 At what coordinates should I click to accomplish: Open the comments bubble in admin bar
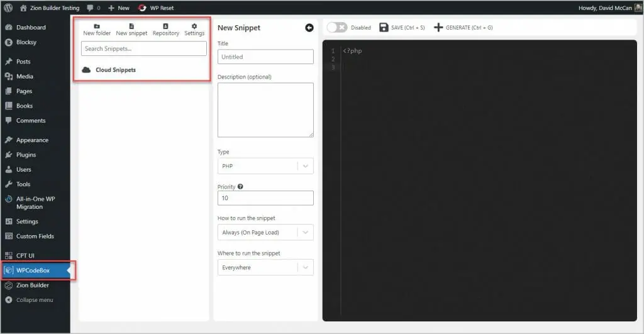click(94, 8)
